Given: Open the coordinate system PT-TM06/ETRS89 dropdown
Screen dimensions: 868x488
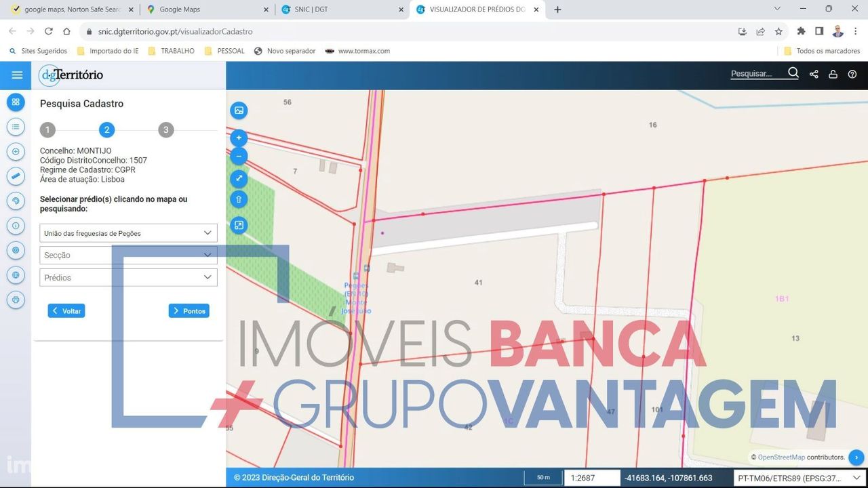Looking at the screenshot, I should tap(800, 478).
